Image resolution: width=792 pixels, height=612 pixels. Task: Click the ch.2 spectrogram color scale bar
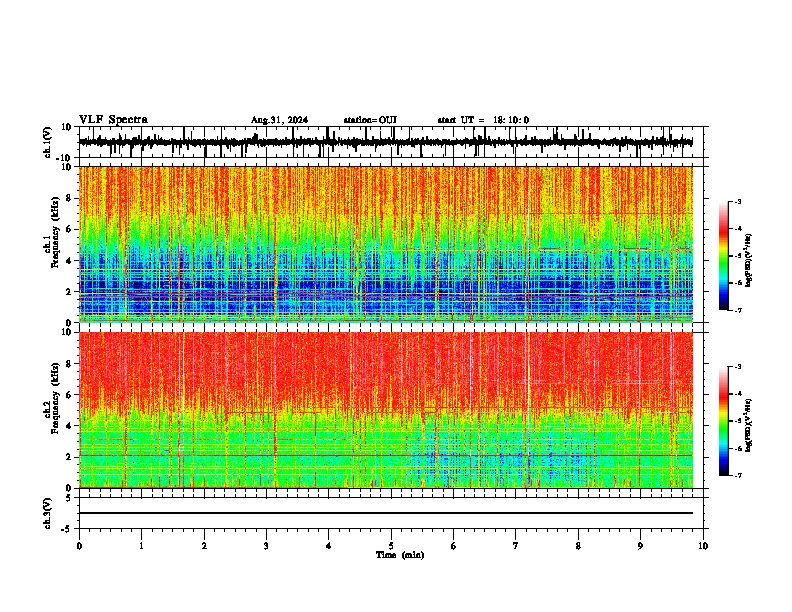pos(724,421)
